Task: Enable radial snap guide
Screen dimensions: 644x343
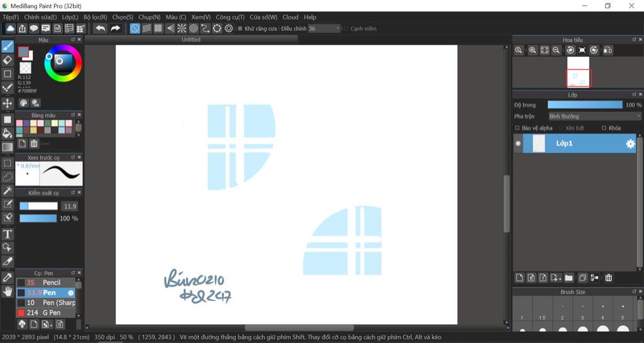Action: pos(182,28)
